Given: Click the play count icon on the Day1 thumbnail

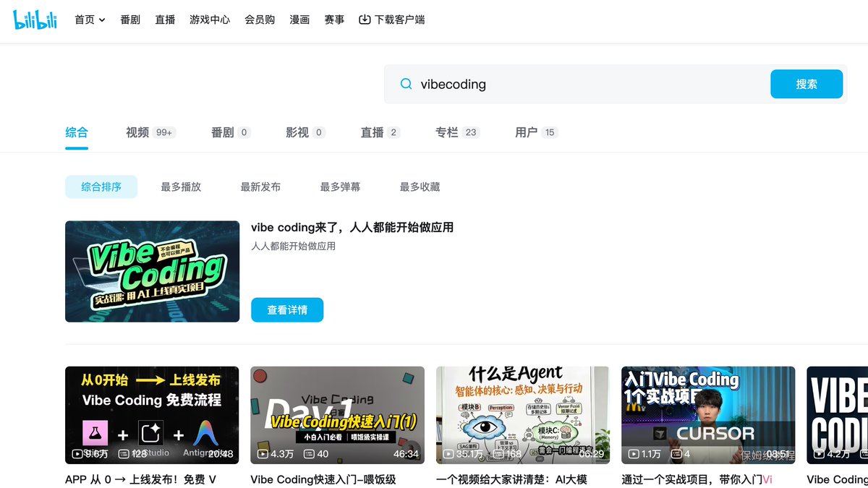Looking at the screenshot, I should [x=263, y=453].
